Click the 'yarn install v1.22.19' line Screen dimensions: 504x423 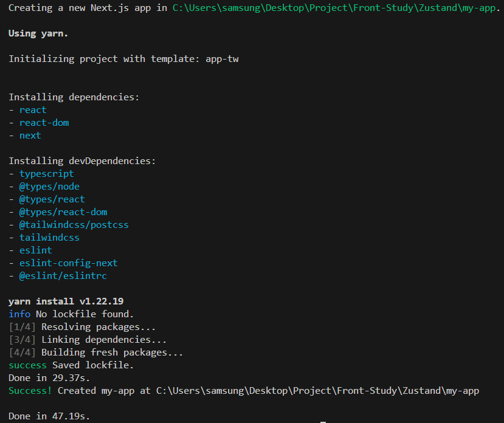coord(66,301)
